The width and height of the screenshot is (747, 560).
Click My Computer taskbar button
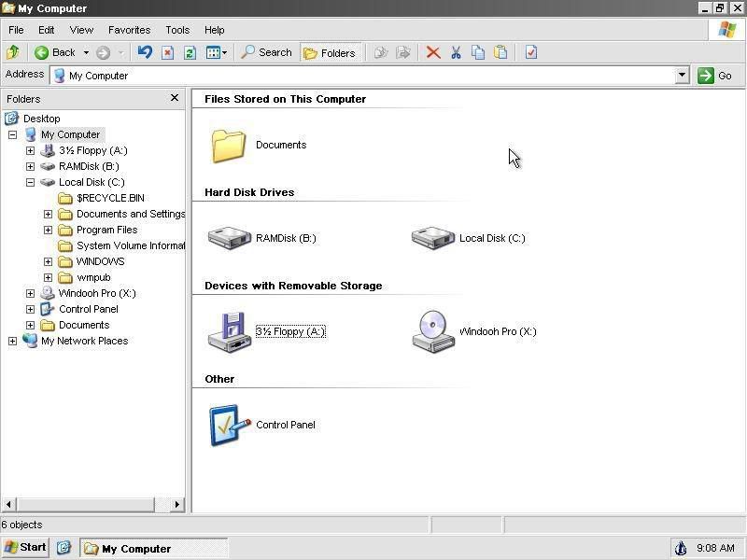click(153, 549)
